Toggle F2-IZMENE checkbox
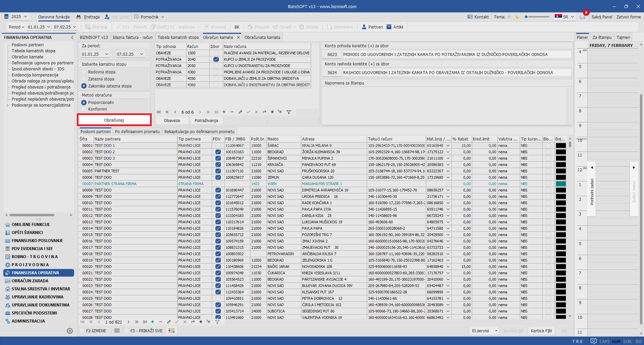Viewport: 644px width, 345px height. 82,331
